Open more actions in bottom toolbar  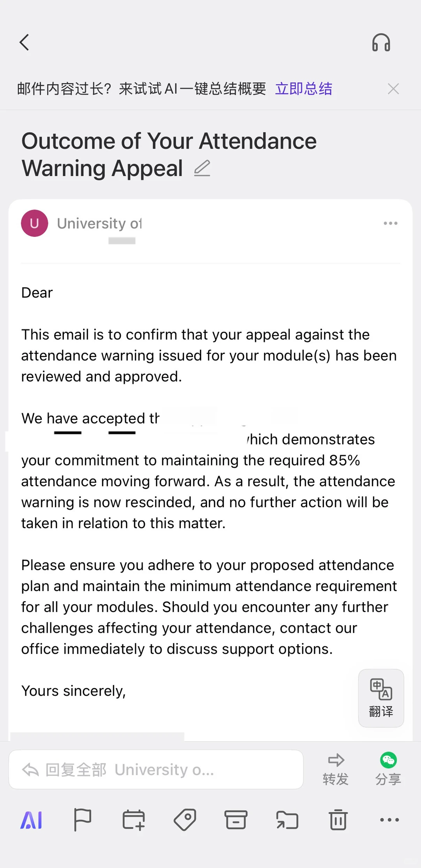(389, 820)
